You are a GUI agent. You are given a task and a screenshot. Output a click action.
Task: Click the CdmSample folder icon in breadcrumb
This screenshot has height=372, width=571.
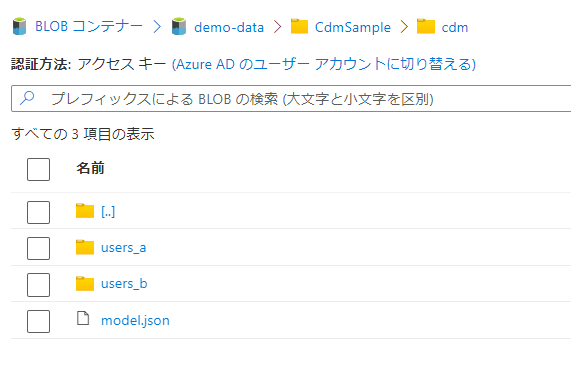tap(299, 27)
